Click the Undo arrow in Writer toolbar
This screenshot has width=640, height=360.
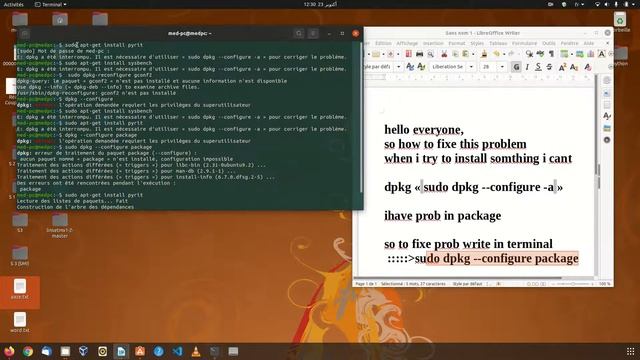pyautogui.click(x=496, y=54)
